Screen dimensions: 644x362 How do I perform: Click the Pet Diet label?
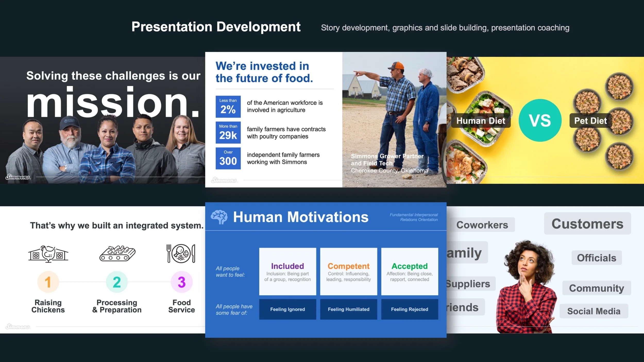click(590, 120)
